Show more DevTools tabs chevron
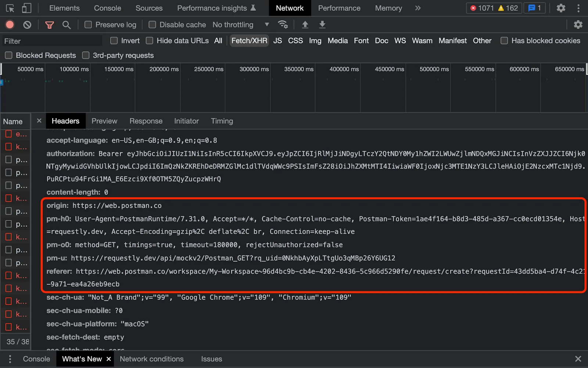The width and height of the screenshot is (588, 368). point(418,8)
